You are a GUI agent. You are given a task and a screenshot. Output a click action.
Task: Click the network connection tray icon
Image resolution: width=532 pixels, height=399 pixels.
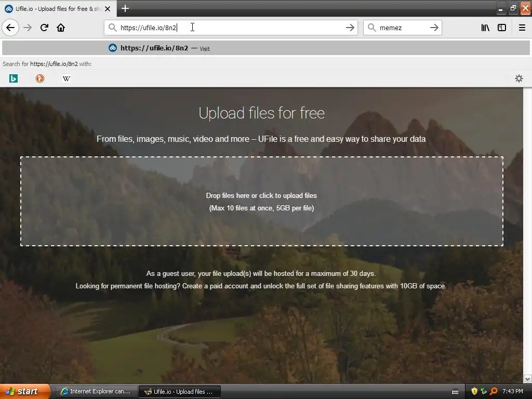click(x=484, y=391)
